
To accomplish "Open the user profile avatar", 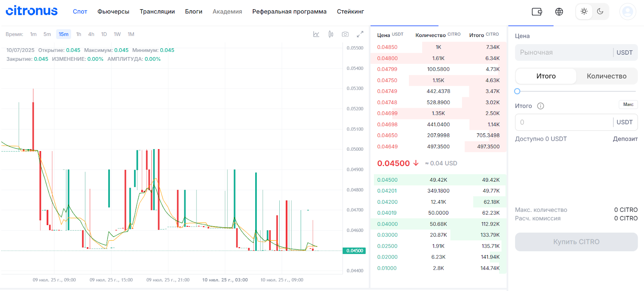I will coord(627,12).
